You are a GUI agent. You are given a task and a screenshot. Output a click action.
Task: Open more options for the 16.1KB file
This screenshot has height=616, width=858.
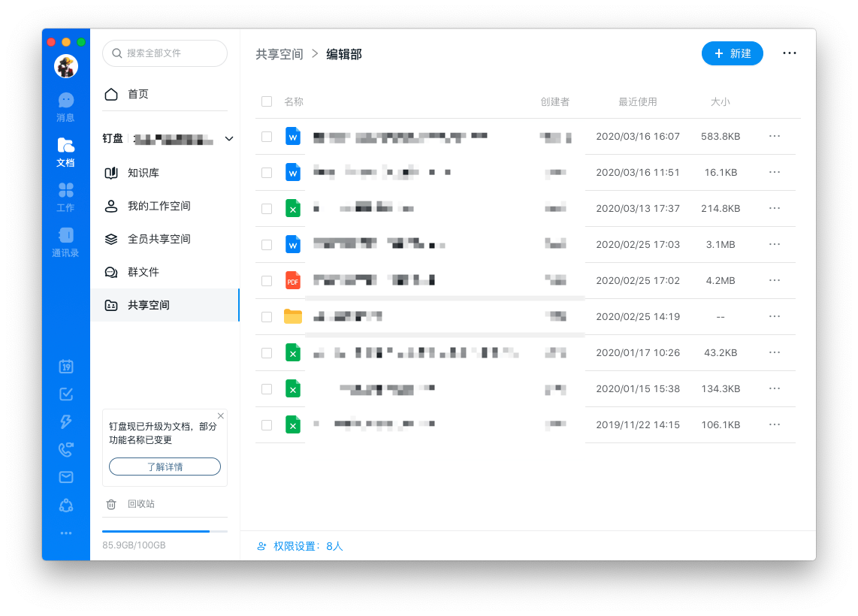coord(775,172)
